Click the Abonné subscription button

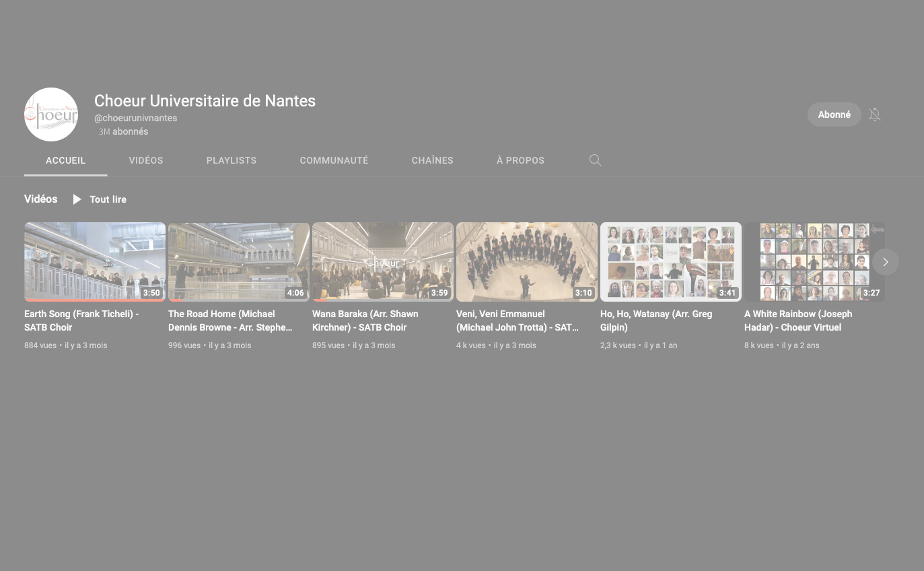pyautogui.click(x=834, y=114)
